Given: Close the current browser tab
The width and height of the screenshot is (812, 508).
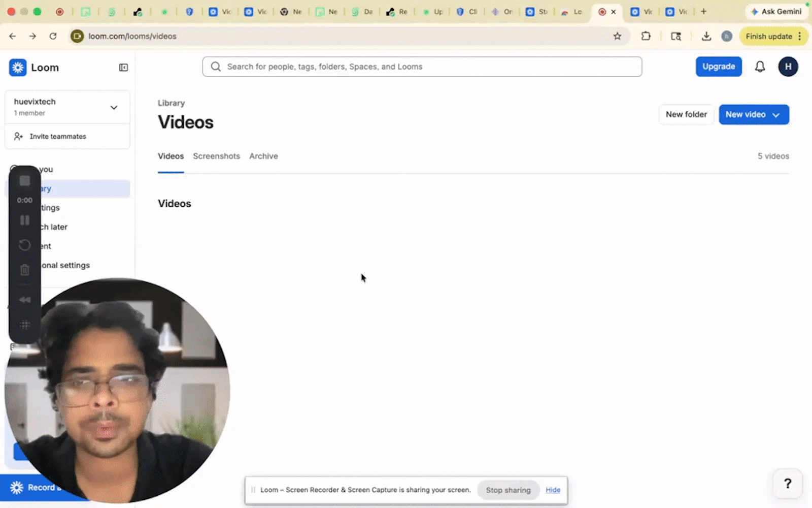Looking at the screenshot, I should (x=614, y=12).
